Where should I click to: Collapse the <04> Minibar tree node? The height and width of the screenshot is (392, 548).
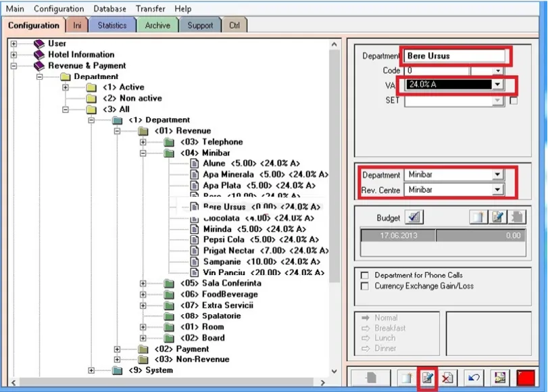pos(143,153)
